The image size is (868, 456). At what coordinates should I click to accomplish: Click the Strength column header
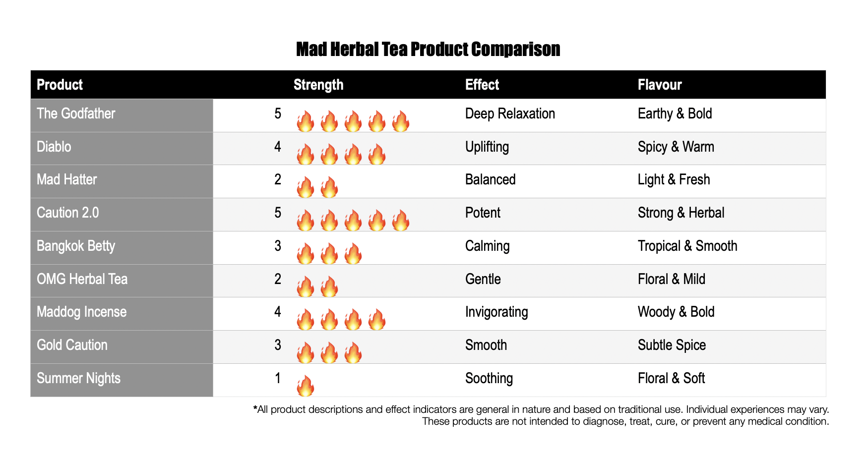pyautogui.click(x=318, y=85)
